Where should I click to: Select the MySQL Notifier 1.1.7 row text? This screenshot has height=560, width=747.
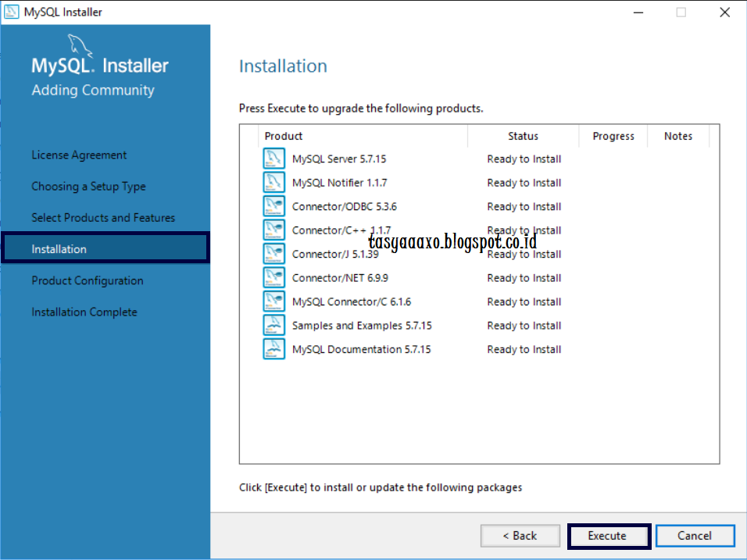click(x=340, y=183)
